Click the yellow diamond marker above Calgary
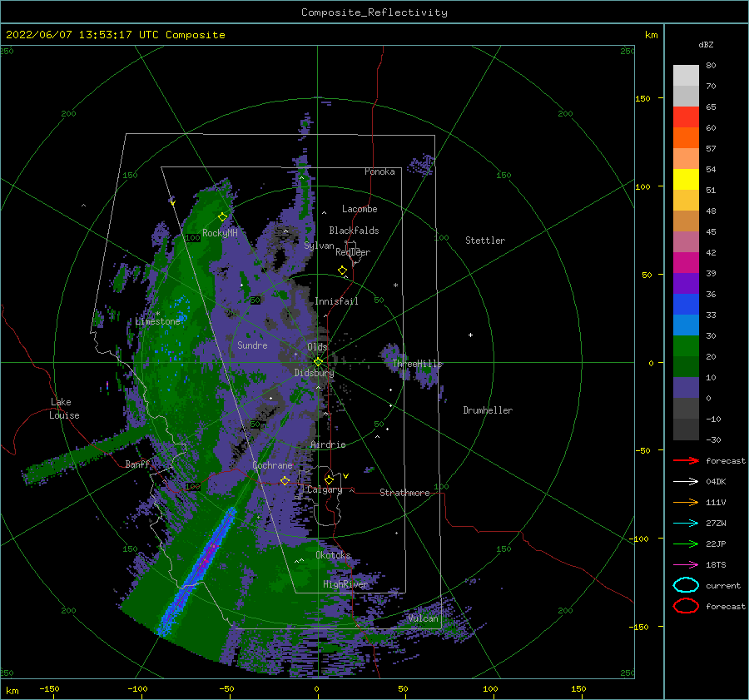This screenshot has width=749, height=700. [329, 479]
